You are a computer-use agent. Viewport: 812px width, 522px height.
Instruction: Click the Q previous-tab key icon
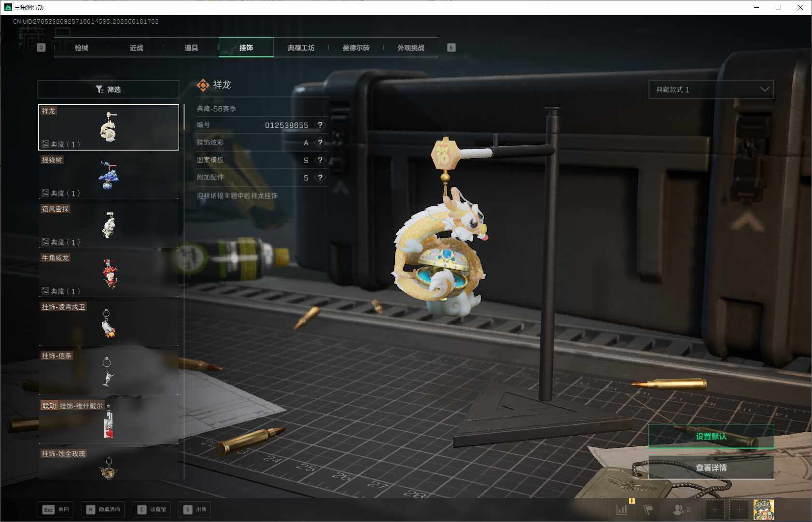coord(42,47)
